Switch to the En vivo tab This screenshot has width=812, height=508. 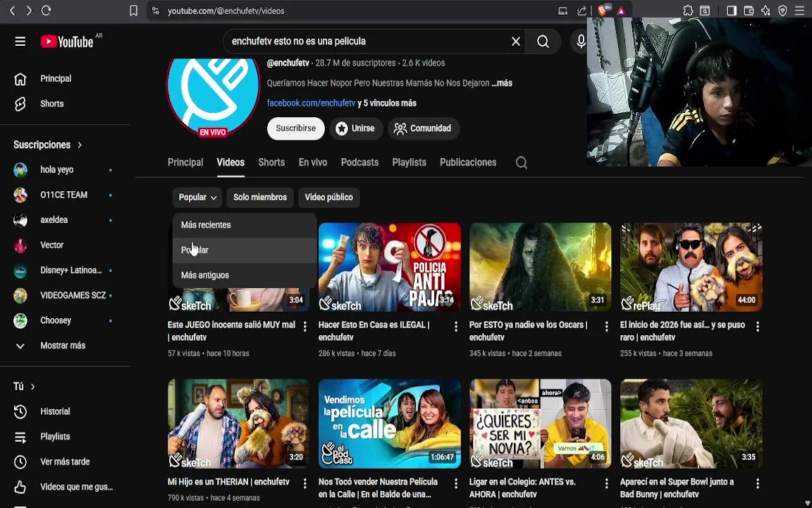pyautogui.click(x=313, y=163)
